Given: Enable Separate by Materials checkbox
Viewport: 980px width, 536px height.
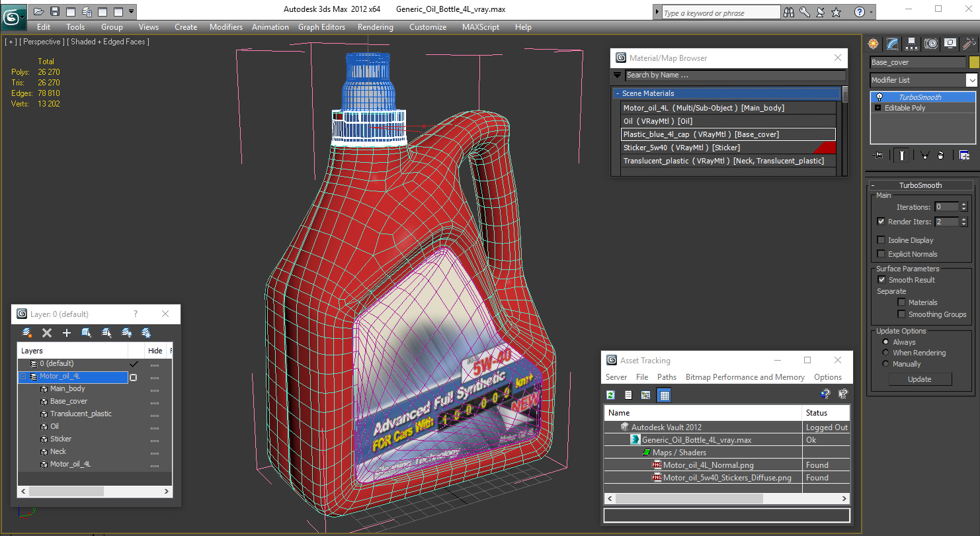Looking at the screenshot, I should point(901,302).
